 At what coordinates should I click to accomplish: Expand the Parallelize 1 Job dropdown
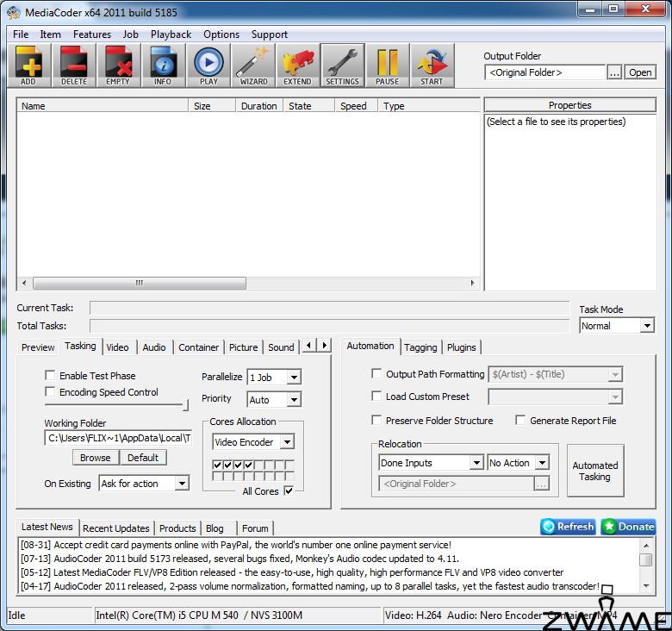(294, 378)
